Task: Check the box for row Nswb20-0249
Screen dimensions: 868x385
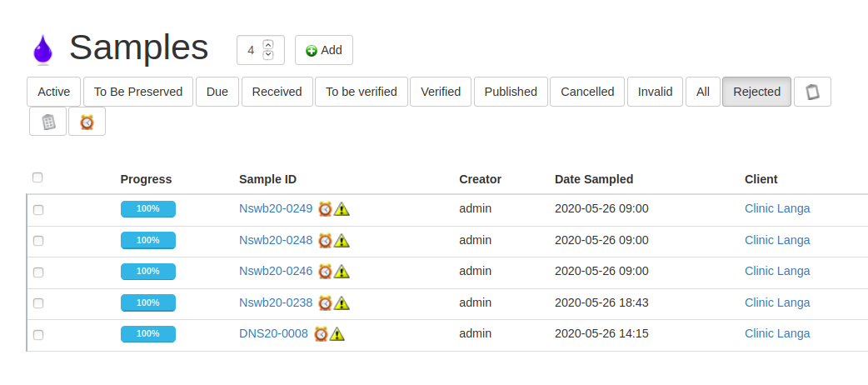Action: [x=38, y=210]
